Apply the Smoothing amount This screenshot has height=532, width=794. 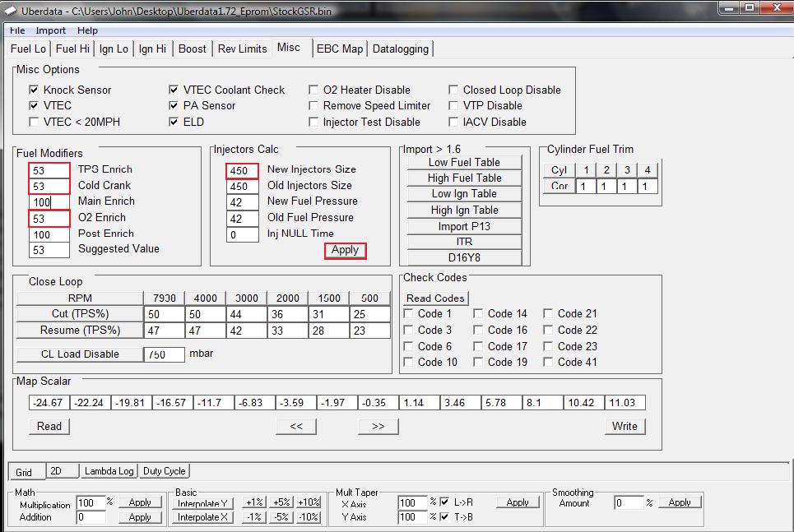(x=680, y=502)
